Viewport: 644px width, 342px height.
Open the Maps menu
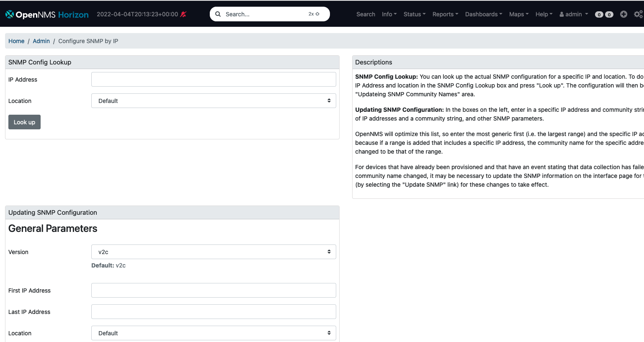pyautogui.click(x=518, y=14)
